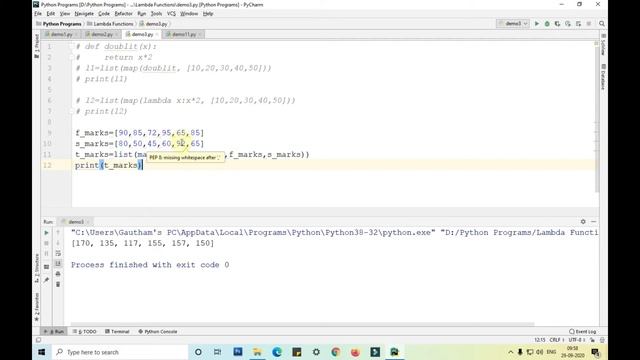
Task: Click stop square in Run panel sidebar
Action: click(x=47, y=243)
